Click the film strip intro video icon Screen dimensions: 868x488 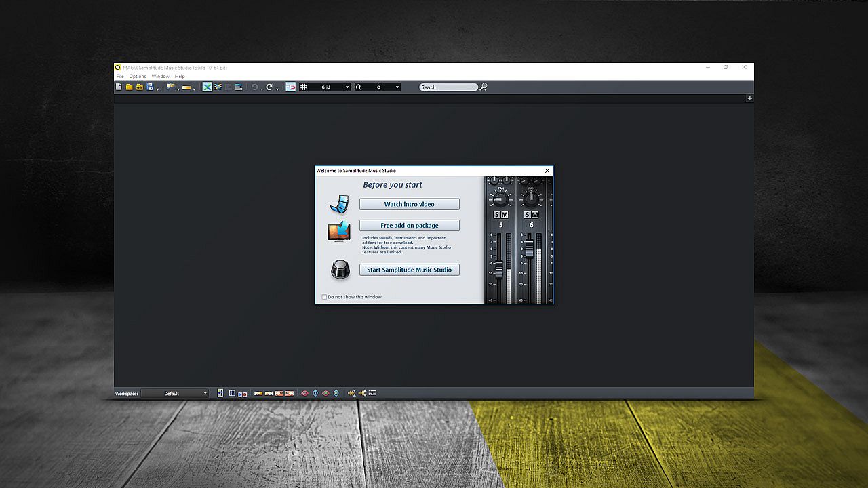click(x=339, y=204)
